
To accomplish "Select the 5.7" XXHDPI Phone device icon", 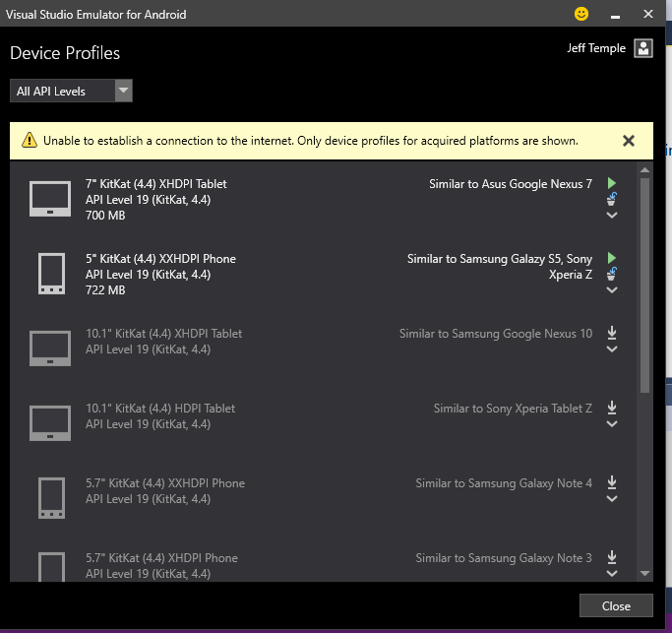I will click(x=51, y=498).
